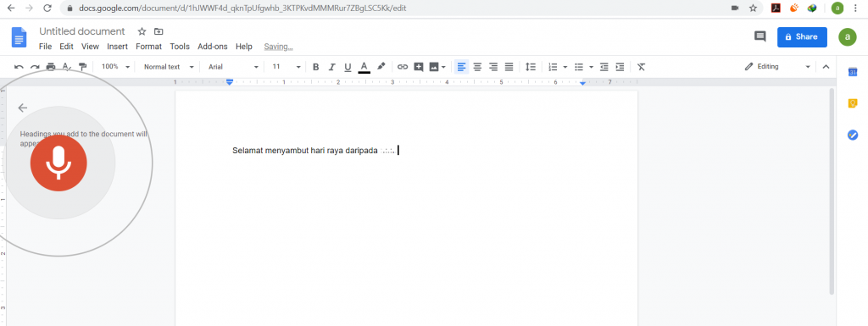This screenshot has width=868, height=326.
Task: Toggle italic formatting
Action: (x=332, y=67)
